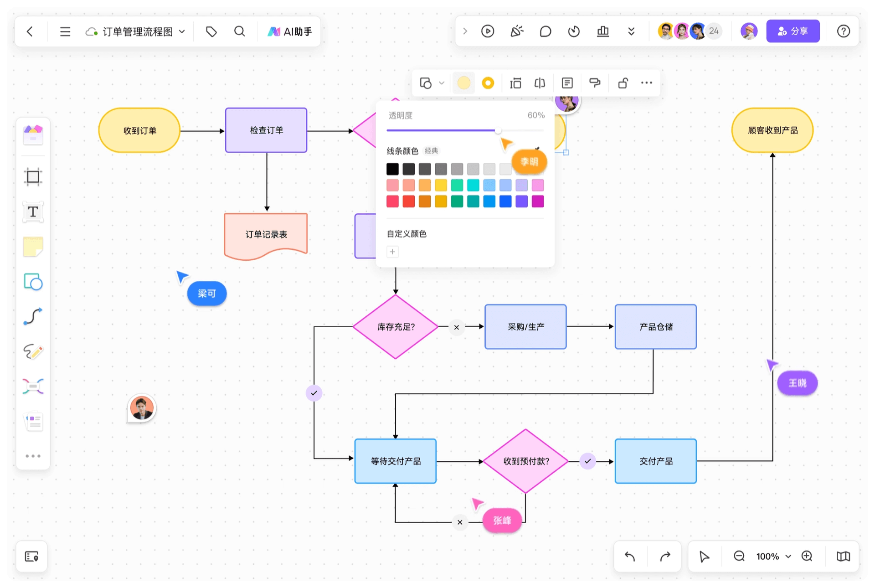Expand the more tools double chevron
Viewport: 875px width, 588px height.
631,31
